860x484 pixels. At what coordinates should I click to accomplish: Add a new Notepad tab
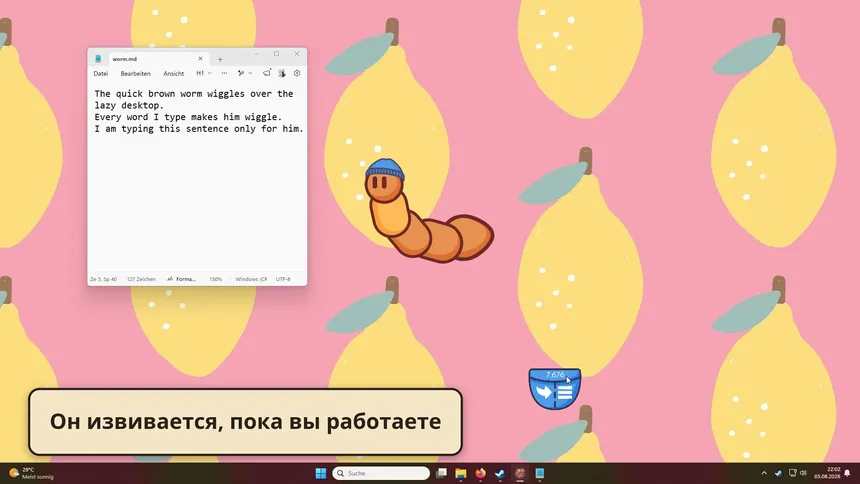pyautogui.click(x=220, y=59)
